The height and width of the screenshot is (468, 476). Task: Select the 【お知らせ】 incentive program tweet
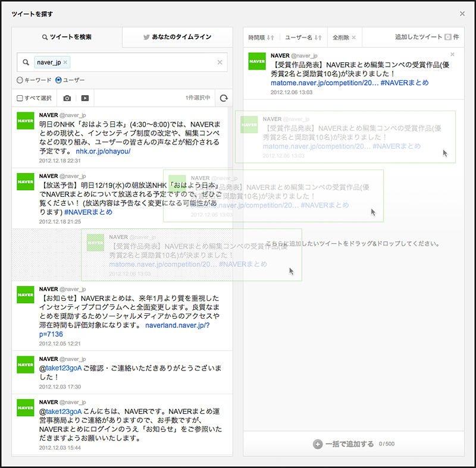[x=122, y=316]
